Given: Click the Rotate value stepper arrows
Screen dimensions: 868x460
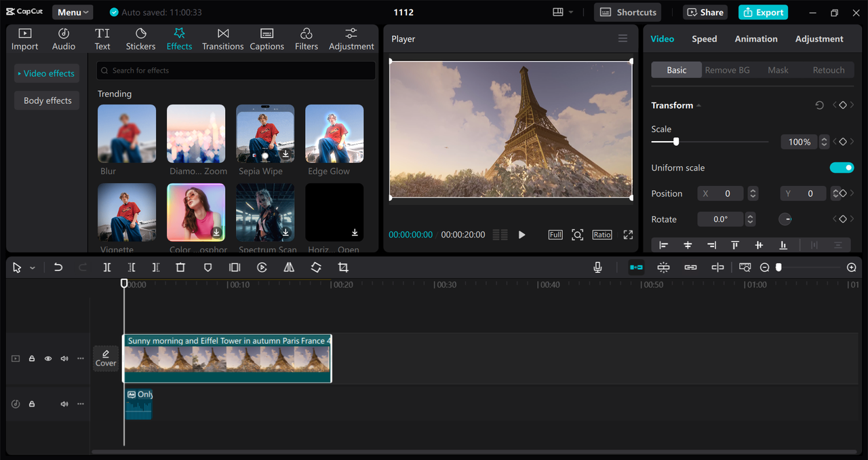Looking at the screenshot, I should point(750,219).
